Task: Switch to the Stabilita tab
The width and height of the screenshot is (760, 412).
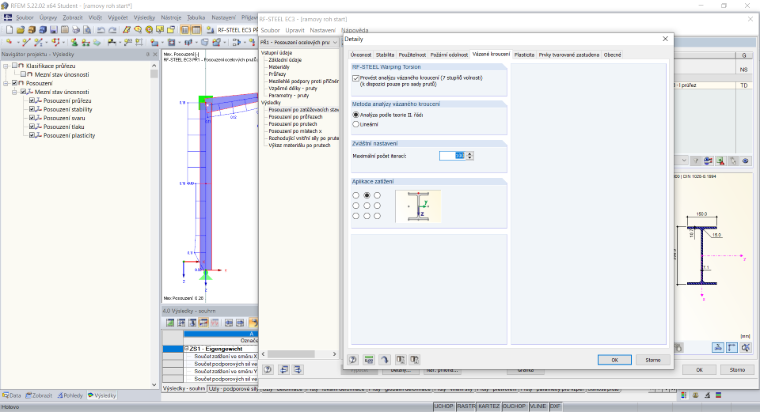Action: [x=385, y=55]
